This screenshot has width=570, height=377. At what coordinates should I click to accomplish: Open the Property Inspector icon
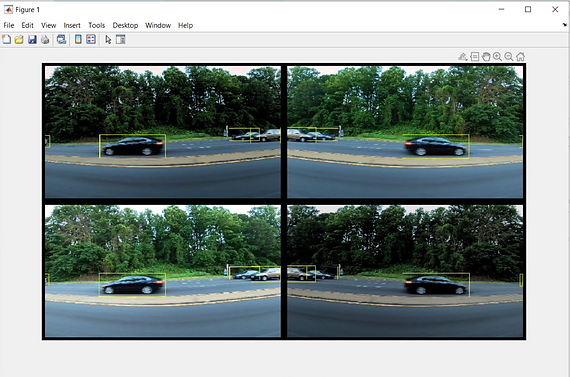point(121,39)
